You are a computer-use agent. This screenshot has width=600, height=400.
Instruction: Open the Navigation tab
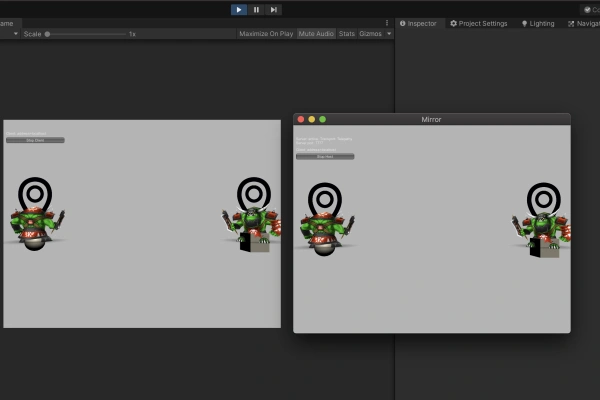click(584, 23)
